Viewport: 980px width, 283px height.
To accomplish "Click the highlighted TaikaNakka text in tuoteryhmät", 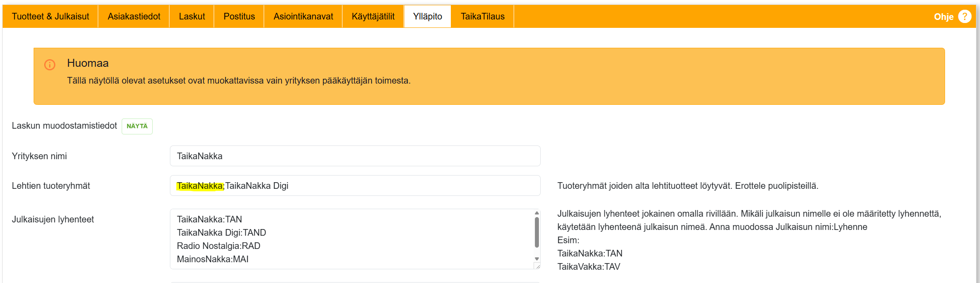I will coord(200,186).
